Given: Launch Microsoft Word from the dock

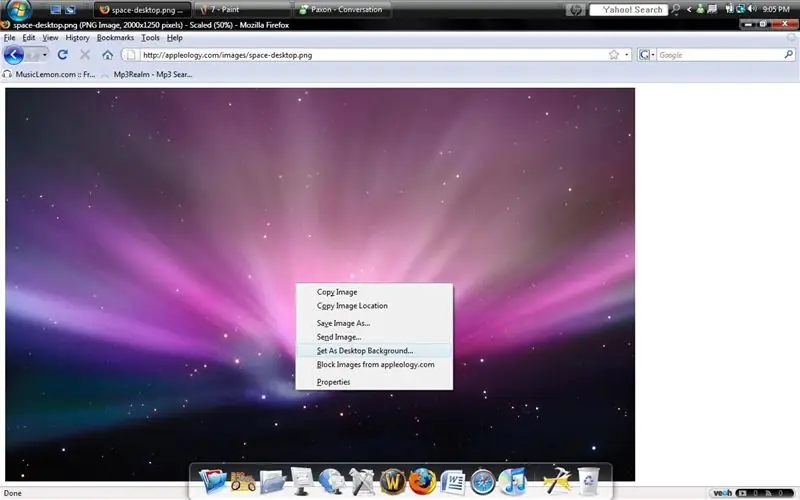Looking at the screenshot, I should [453, 482].
